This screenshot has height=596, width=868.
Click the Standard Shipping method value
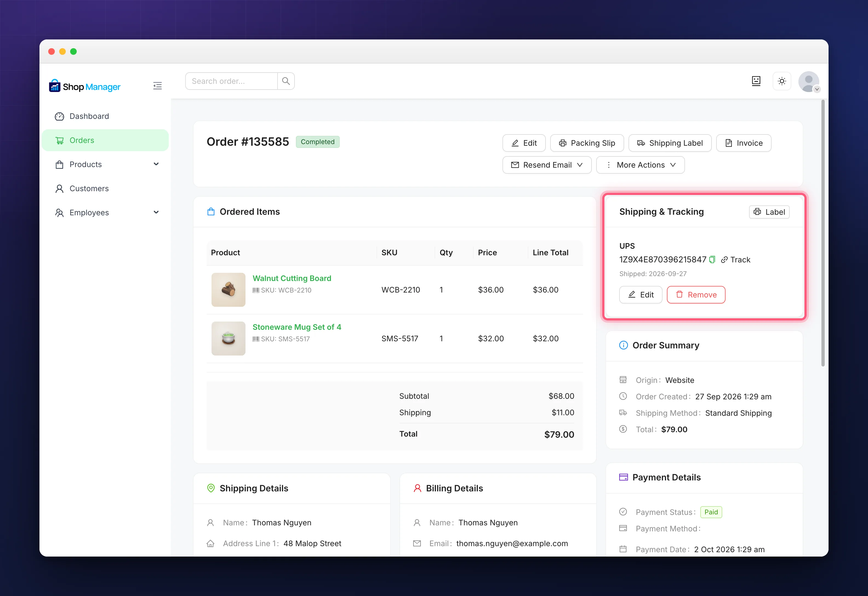pyautogui.click(x=738, y=413)
